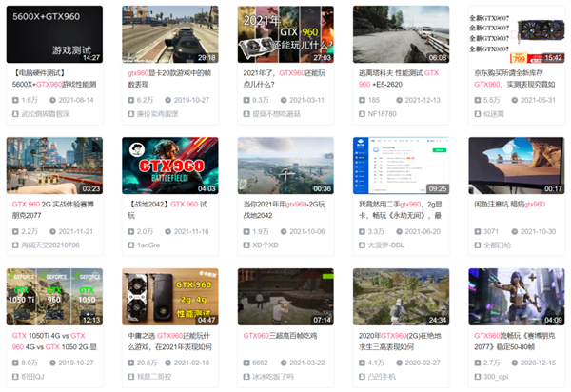Screen dimensions: 571x392
Task: Open title 中庸之选 GTX960还能玩什么游戏
Action: tap(169, 341)
